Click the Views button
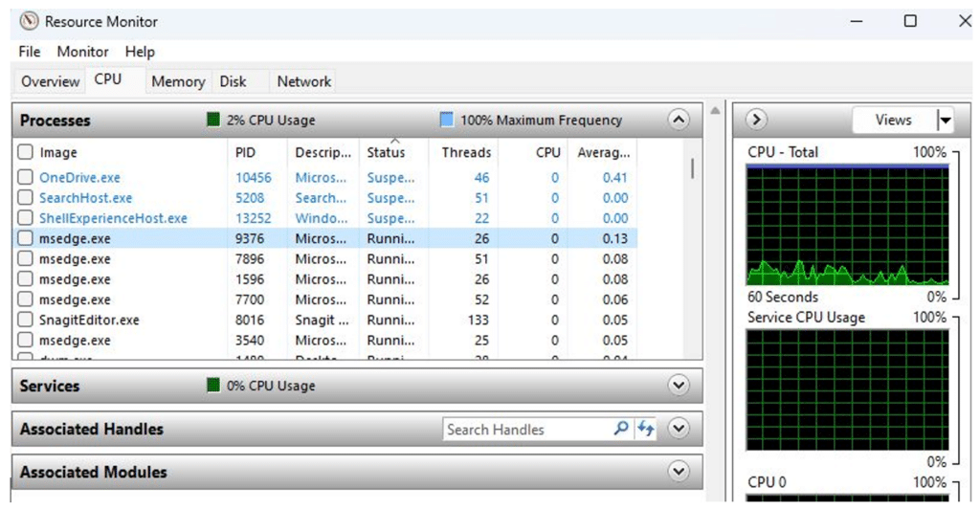980x509 pixels. click(x=893, y=121)
